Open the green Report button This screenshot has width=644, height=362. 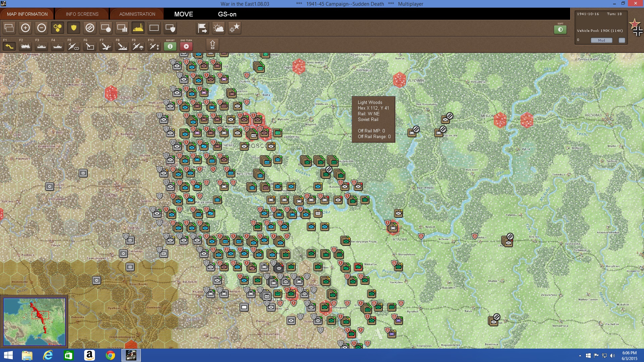coord(170,46)
